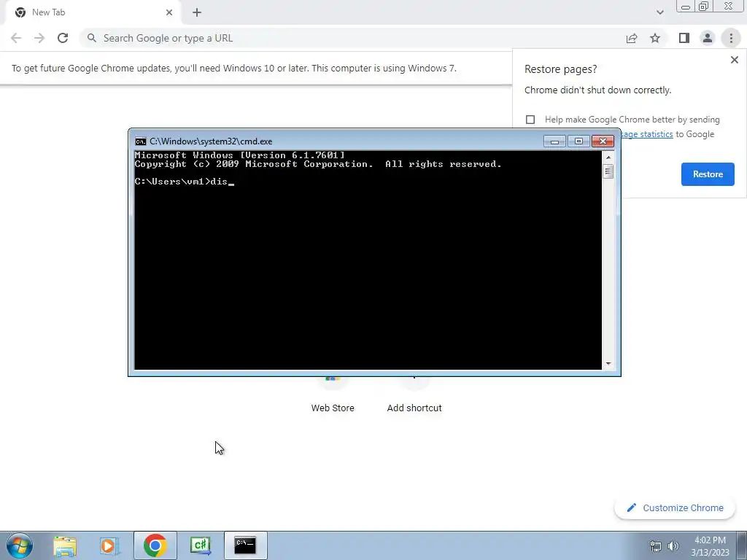The width and height of the screenshot is (747, 560).
Task: Reload the current Chrome page
Action: click(x=63, y=38)
